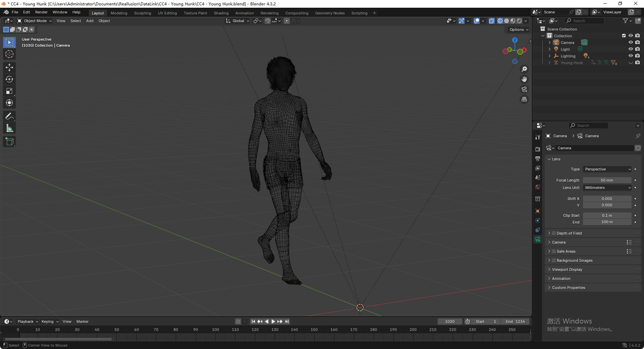644x349 pixels.
Task: Open the Playback dropdown in timeline
Action: click(28, 322)
